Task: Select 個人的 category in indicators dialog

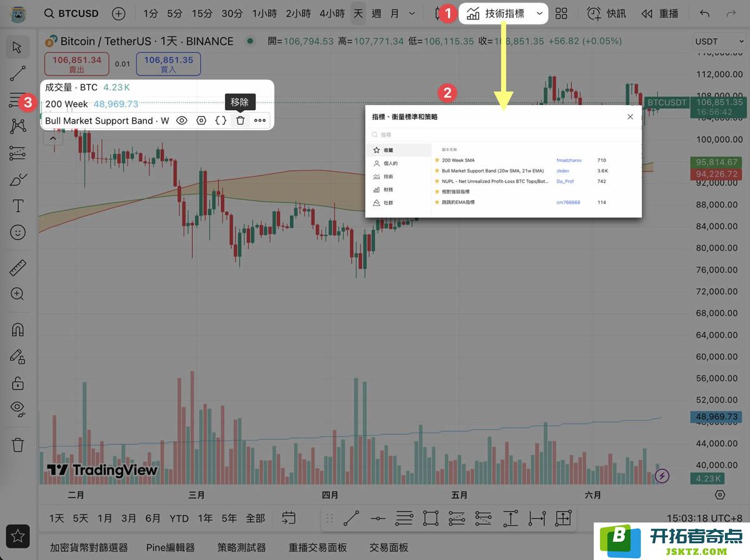Action: click(399, 163)
